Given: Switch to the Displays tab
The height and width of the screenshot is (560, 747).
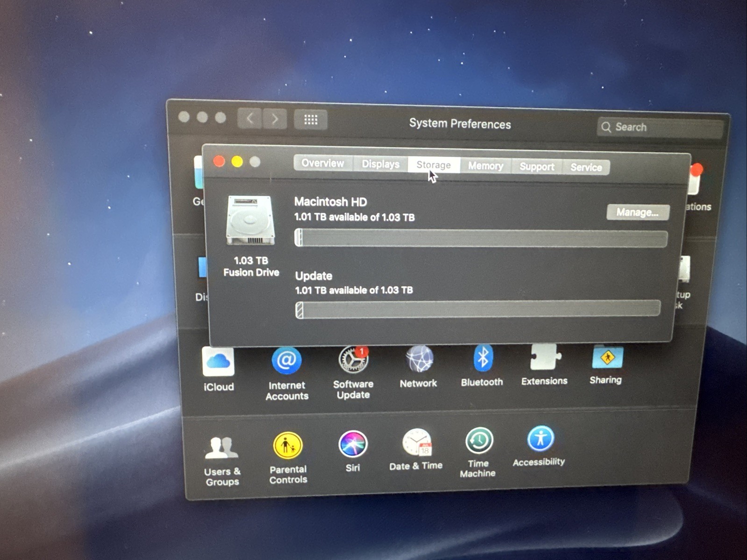Looking at the screenshot, I should click(x=381, y=164).
